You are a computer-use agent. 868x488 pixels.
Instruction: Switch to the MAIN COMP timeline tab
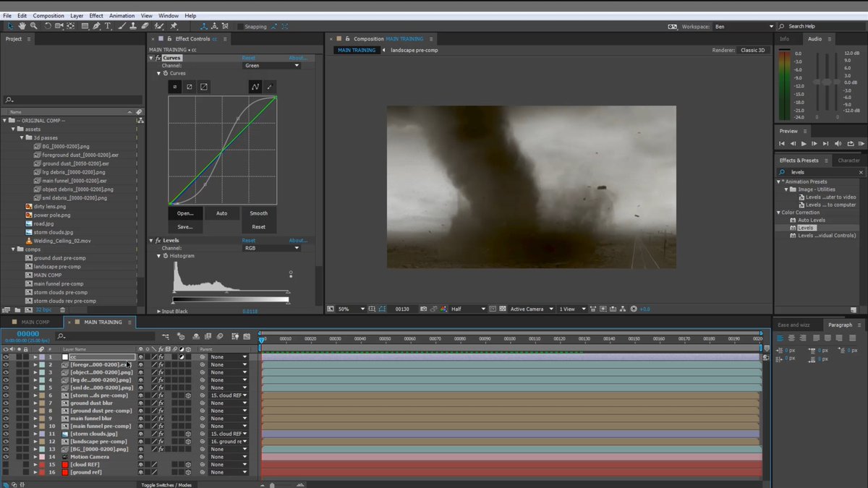click(35, 322)
